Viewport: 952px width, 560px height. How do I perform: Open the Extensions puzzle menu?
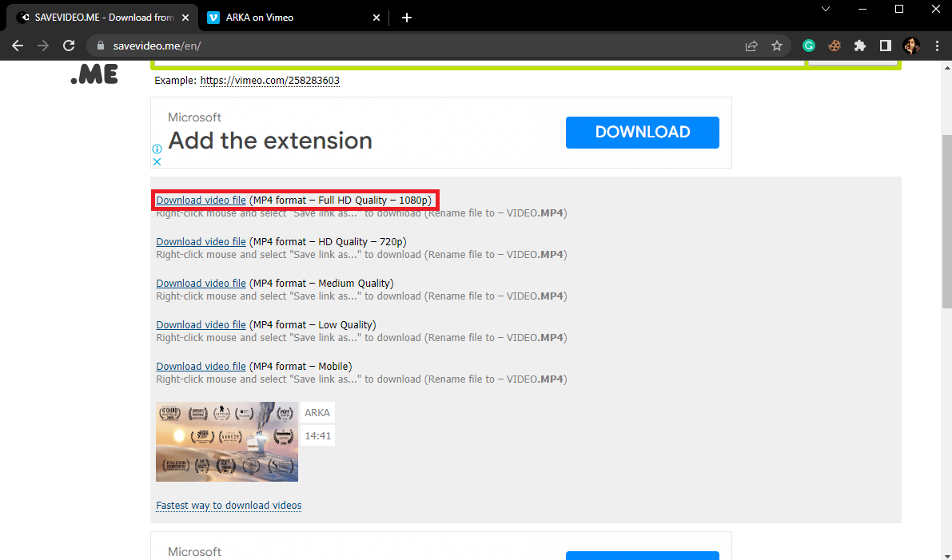coord(860,46)
